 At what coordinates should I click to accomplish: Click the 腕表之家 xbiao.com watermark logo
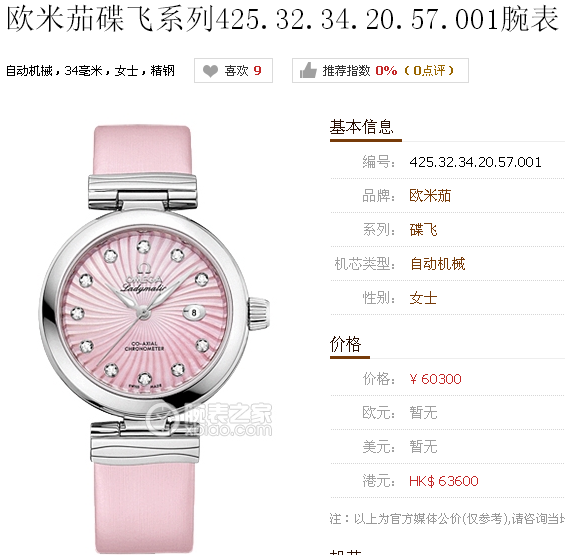211,420
